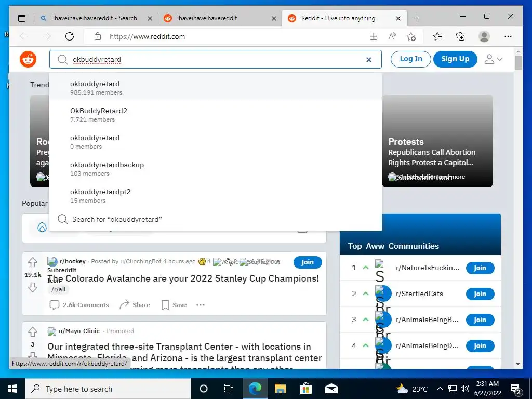
Task: Open 2.6k Comments on hockey post
Action: point(79,304)
